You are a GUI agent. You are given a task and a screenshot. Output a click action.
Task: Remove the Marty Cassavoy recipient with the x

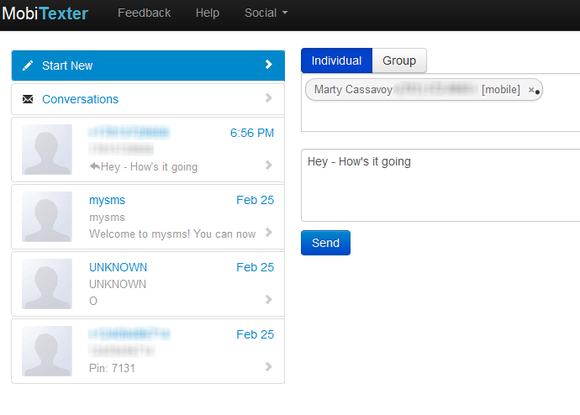click(x=531, y=90)
